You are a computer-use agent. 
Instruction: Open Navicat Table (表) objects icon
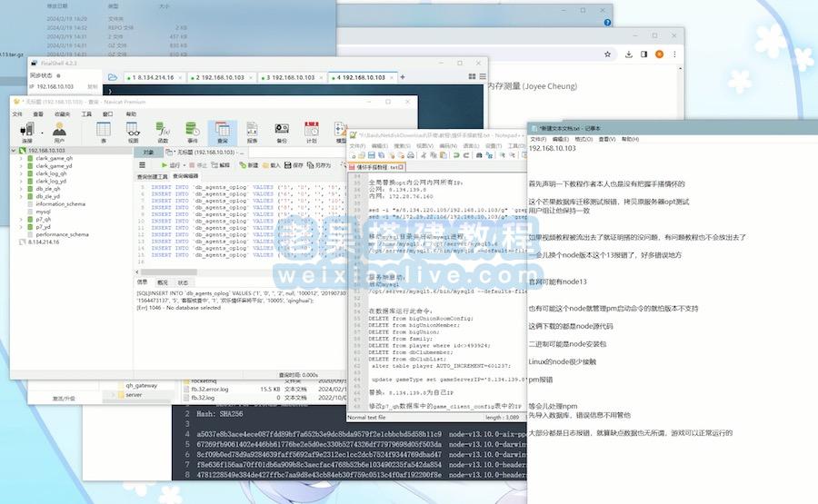coord(104,132)
